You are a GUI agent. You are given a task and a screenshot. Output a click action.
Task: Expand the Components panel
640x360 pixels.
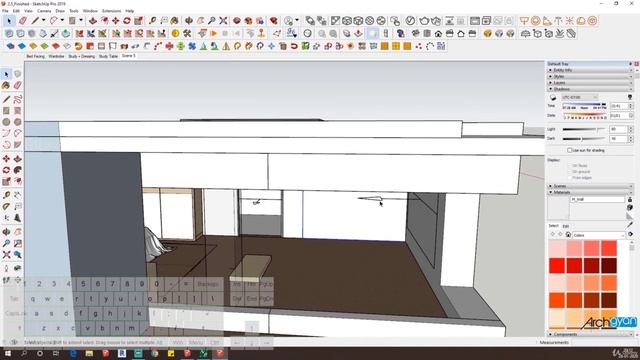(590, 334)
